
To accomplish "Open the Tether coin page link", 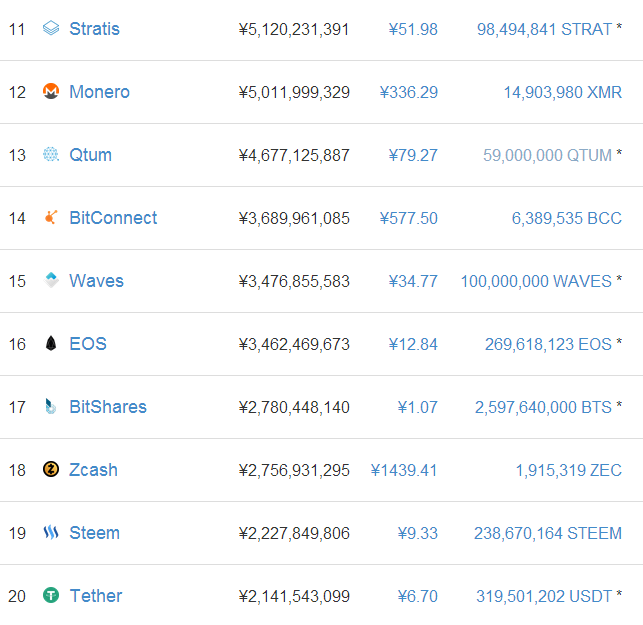I will tap(96, 596).
